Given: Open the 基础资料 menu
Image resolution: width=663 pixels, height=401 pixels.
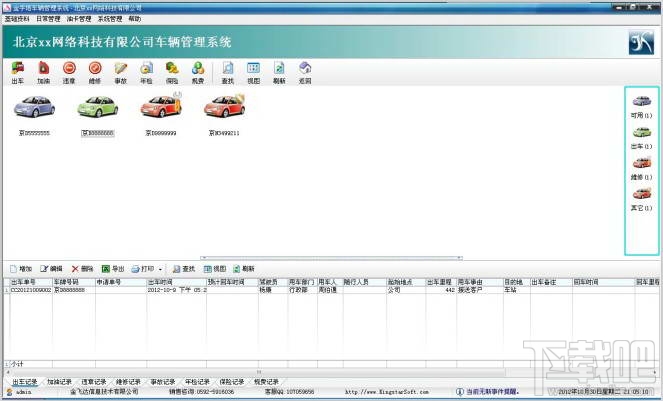Looking at the screenshot, I should coord(17,19).
